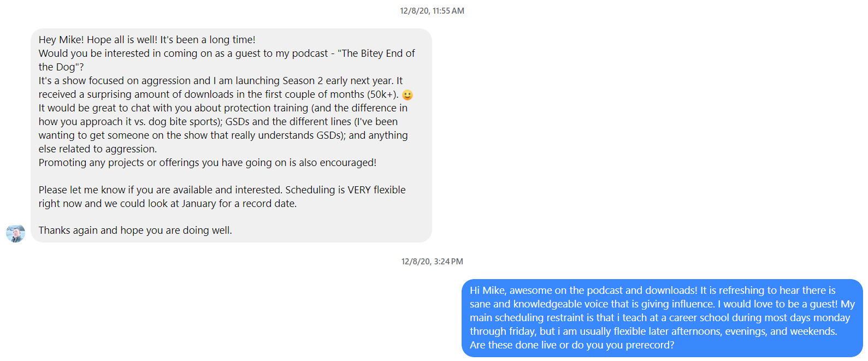The width and height of the screenshot is (868, 361).
Task: Click the 'GSDs and the different lines' text
Action: [x=288, y=122]
